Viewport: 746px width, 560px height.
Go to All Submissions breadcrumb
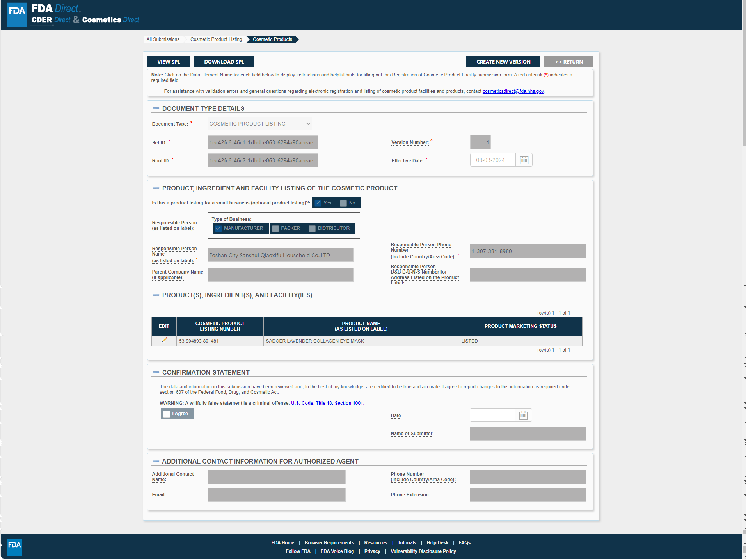pyautogui.click(x=163, y=39)
